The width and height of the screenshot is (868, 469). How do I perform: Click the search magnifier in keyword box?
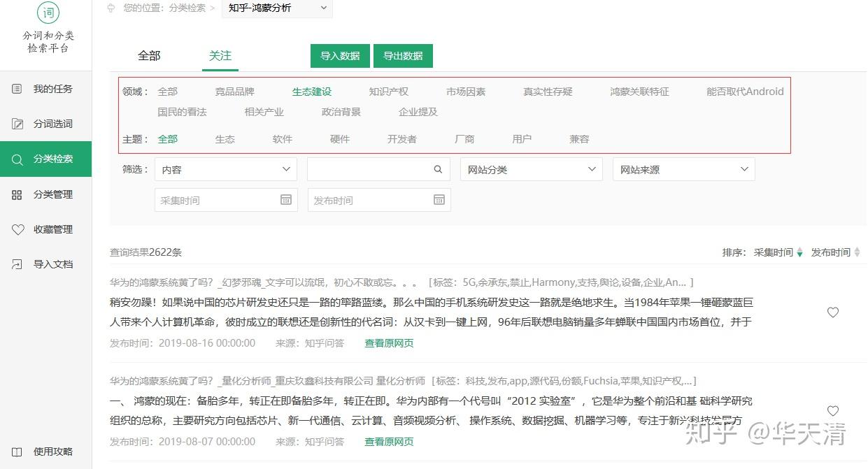coord(438,169)
